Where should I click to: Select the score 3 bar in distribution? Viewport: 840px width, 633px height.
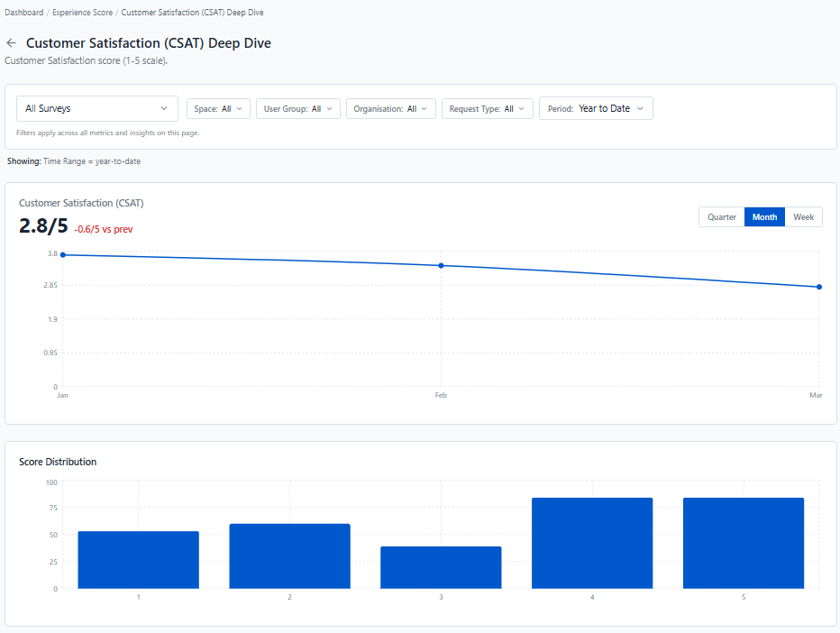point(441,567)
